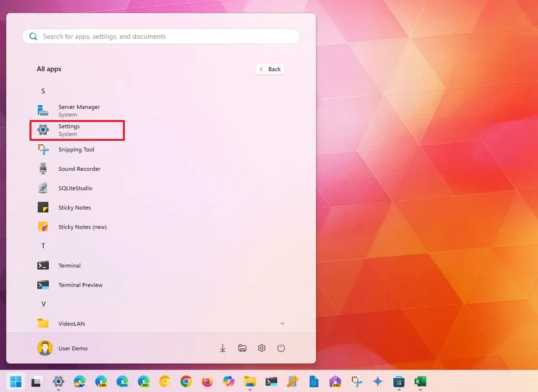Launch Sticky Notes (new)

tap(82, 227)
